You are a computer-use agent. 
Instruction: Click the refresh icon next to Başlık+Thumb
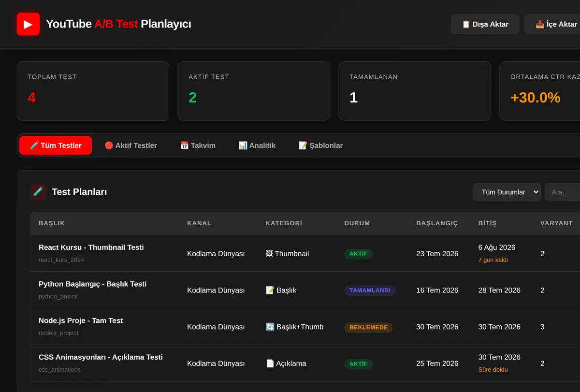[x=270, y=327]
